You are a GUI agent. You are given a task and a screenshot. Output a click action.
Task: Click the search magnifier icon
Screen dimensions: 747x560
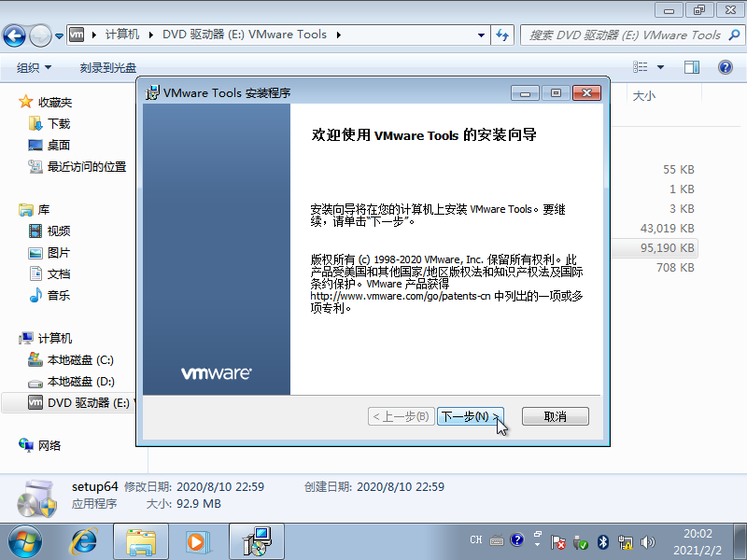click(x=734, y=35)
